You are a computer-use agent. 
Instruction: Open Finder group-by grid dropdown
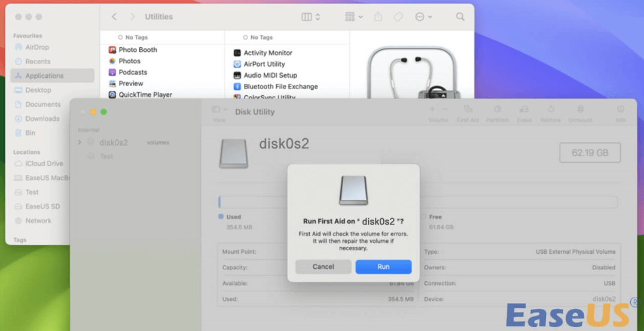coord(354,17)
